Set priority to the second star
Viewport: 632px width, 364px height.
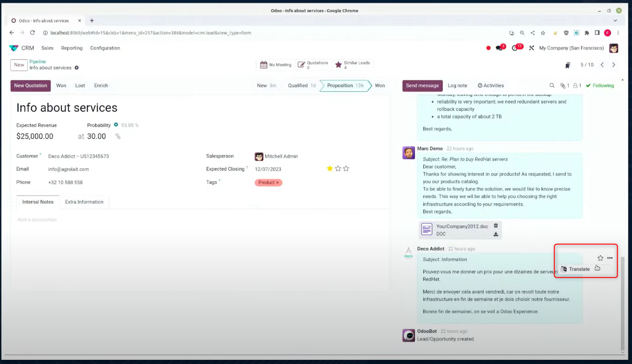click(338, 168)
